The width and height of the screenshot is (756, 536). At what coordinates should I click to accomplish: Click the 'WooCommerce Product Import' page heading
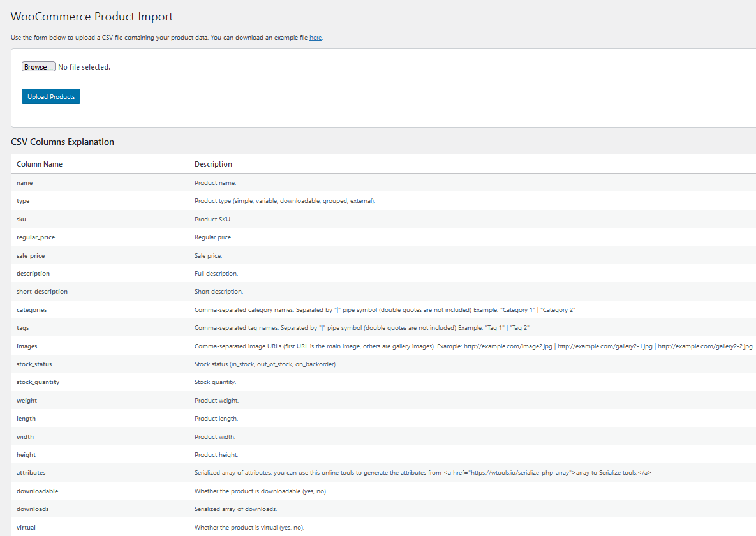point(92,17)
